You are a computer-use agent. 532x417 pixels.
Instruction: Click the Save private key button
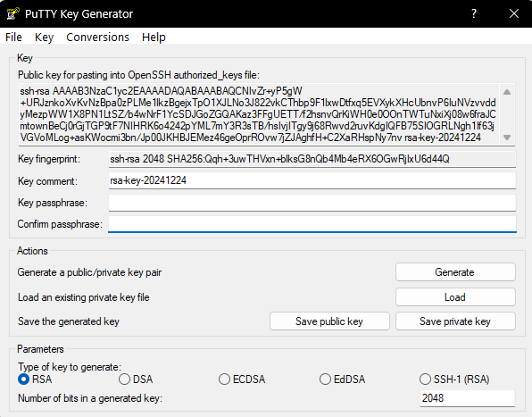(455, 321)
